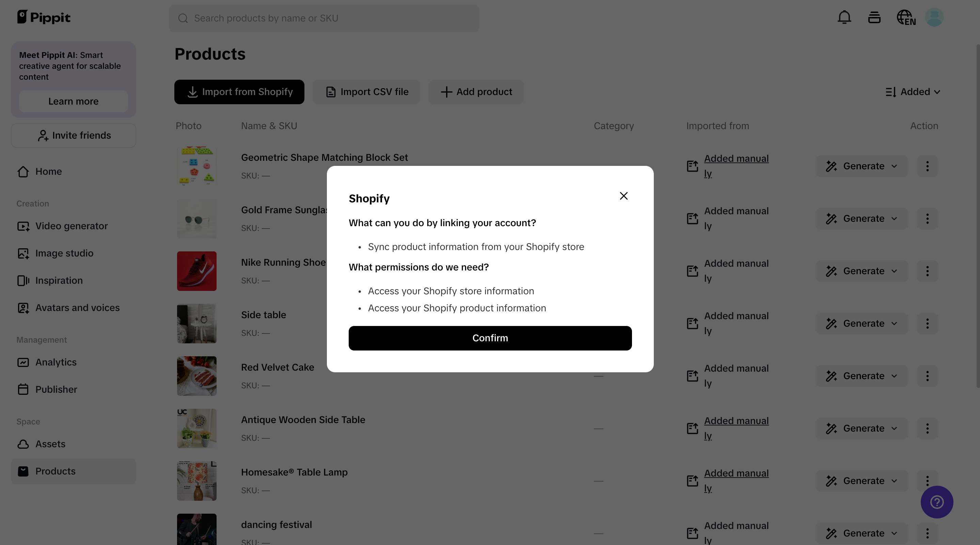Switch language using the EN globe icon
Image resolution: width=980 pixels, height=545 pixels.
[x=906, y=17]
